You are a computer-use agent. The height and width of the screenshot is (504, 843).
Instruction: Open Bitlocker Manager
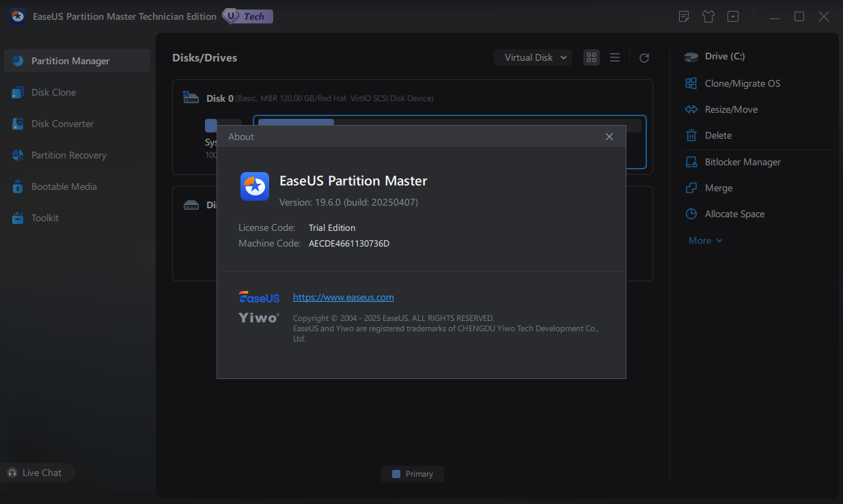pos(743,162)
